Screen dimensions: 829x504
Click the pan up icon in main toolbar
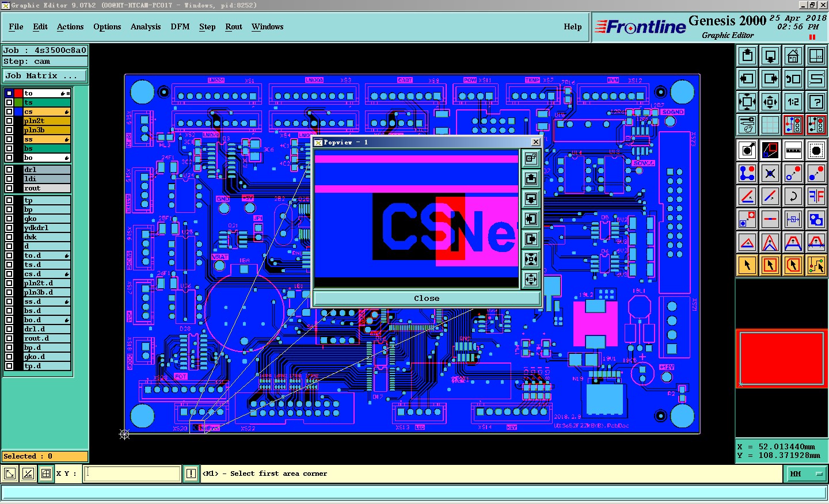point(747,56)
